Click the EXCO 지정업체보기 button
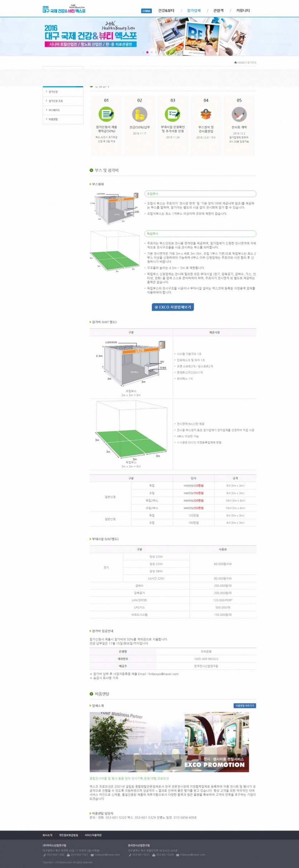The width and height of the screenshot is (299, 868). 173,307
